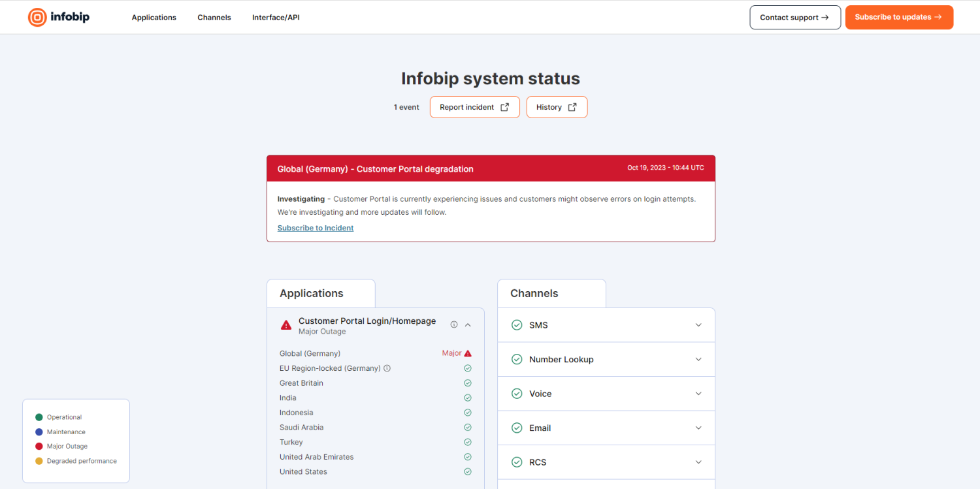Expand the Voice channel row
The image size is (980, 489).
698,394
